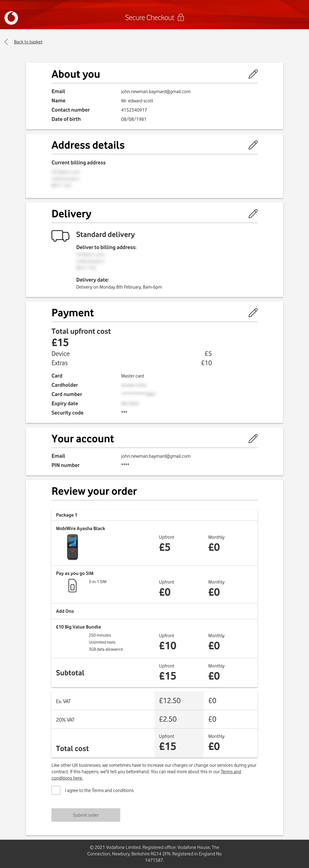Edit the Your account section
The width and height of the screenshot is (309, 868).
coord(253,439)
